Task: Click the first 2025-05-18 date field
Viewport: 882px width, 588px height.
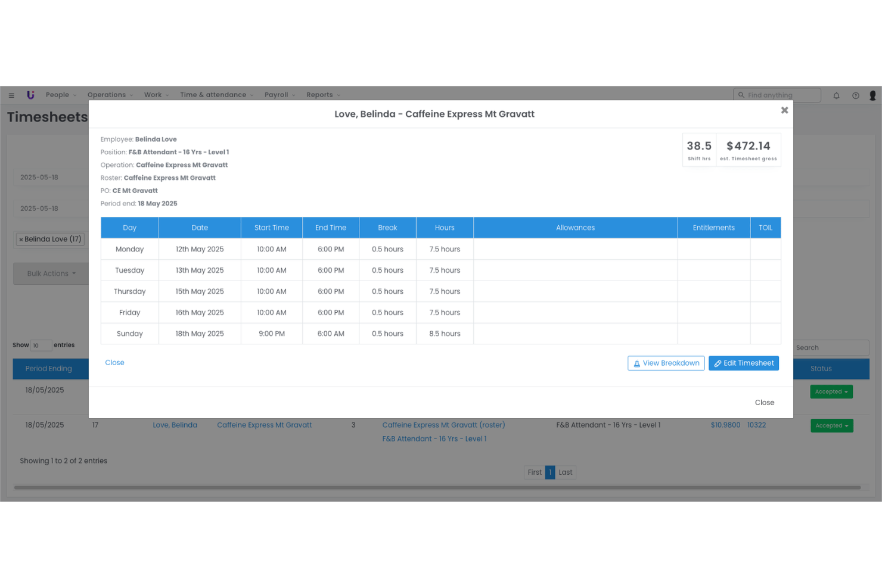Action: pos(51,178)
